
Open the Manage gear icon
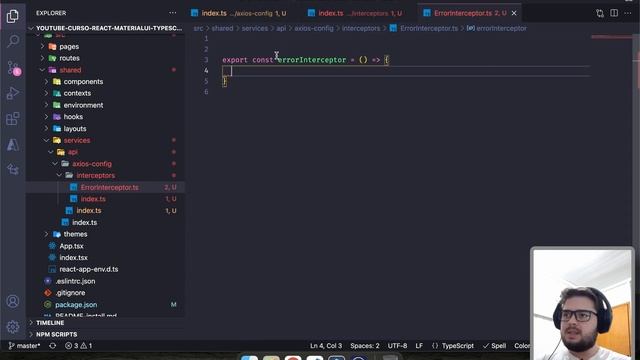click(13, 327)
